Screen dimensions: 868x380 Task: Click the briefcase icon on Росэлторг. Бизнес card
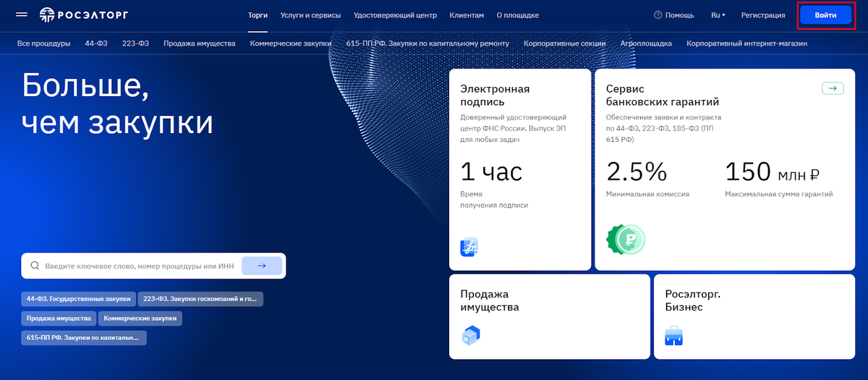click(673, 336)
